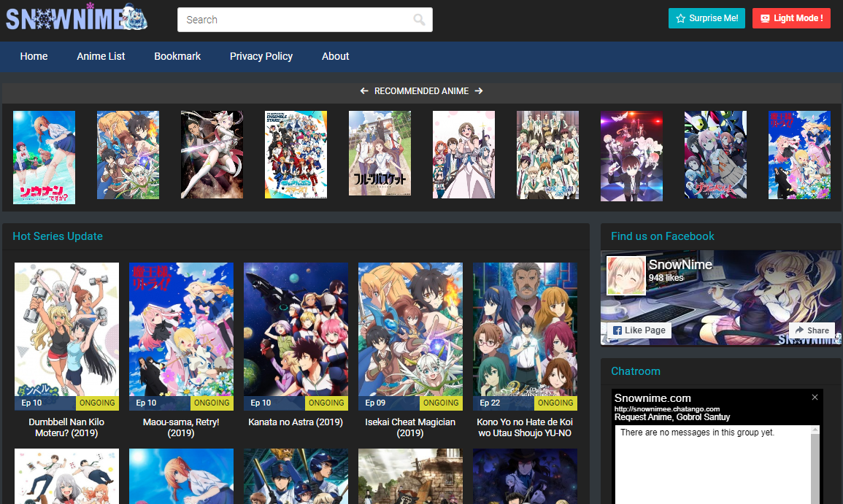Click the Hot Series Update heading
Image resolution: width=843 pixels, height=504 pixels.
tap(58, 236)
